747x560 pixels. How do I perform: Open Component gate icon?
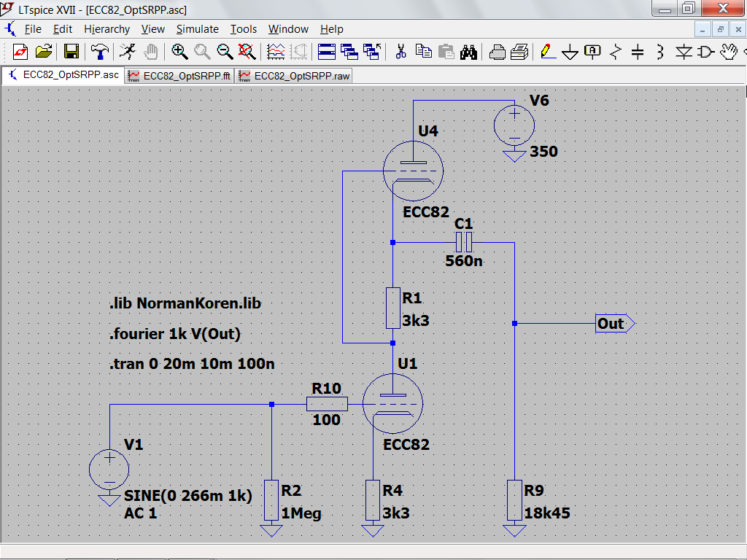[706, 52]
